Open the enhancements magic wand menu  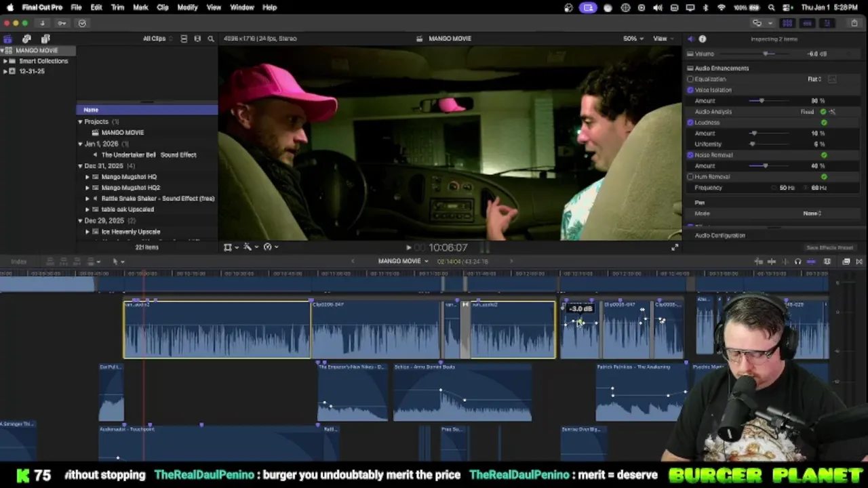pyautogui.click(x=250, y=247)
